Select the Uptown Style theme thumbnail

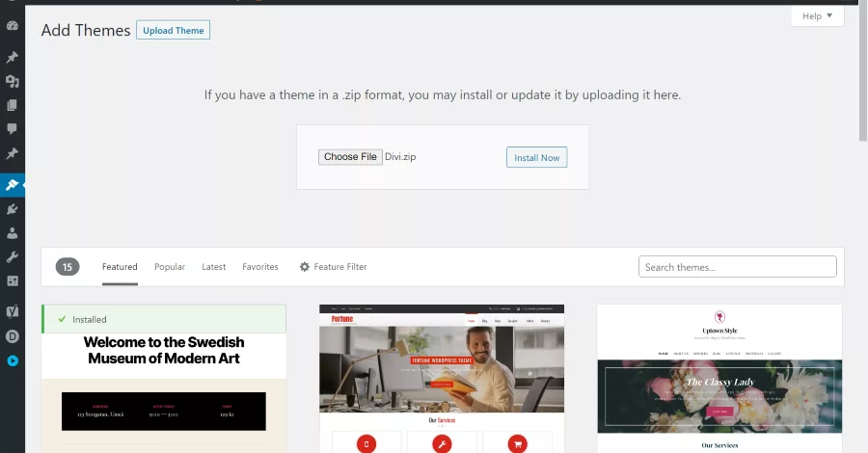pyautogui.click(x=719, y=379)
